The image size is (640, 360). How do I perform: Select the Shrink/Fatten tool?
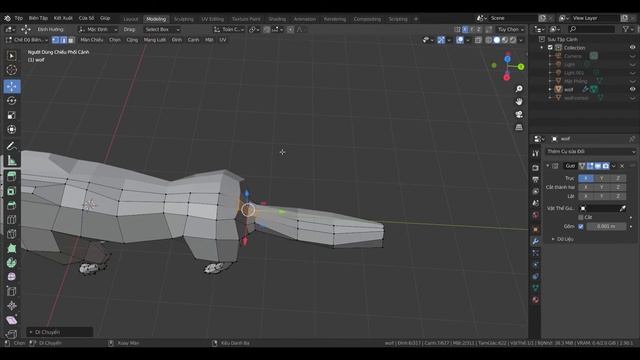click(x=11, y=305)
